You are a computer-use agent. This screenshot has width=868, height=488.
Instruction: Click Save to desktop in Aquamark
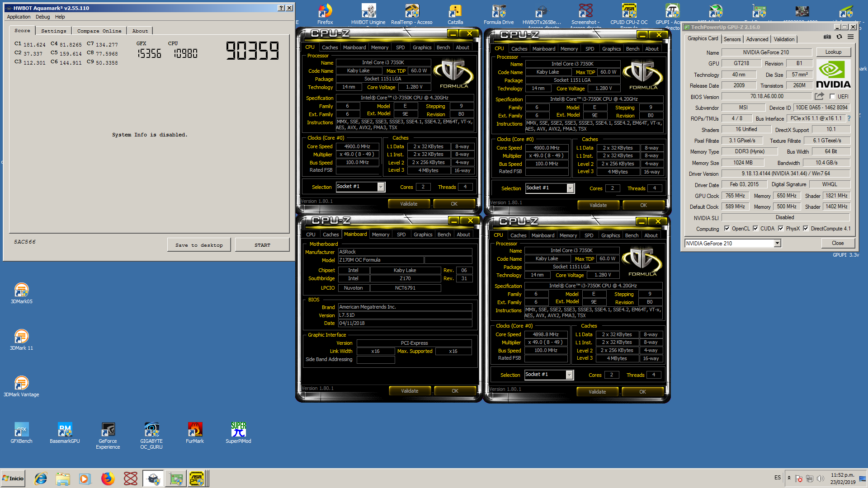pyautogui.click(x=199, y=245)
